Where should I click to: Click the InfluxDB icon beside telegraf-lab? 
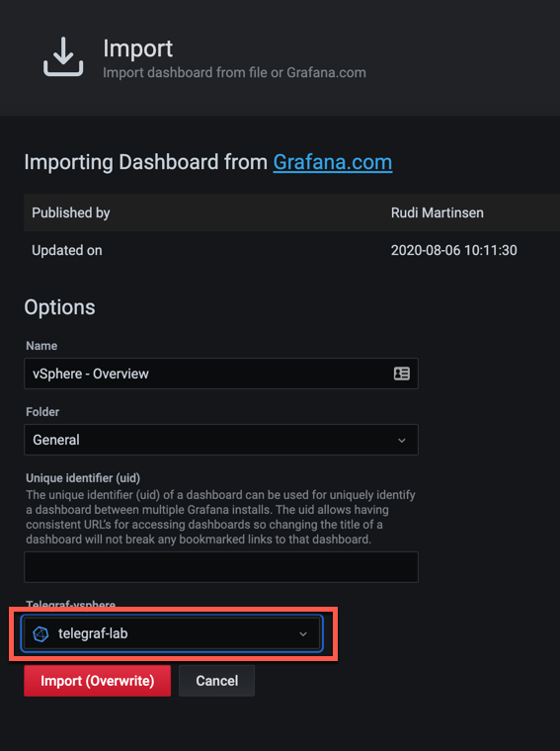40,633
